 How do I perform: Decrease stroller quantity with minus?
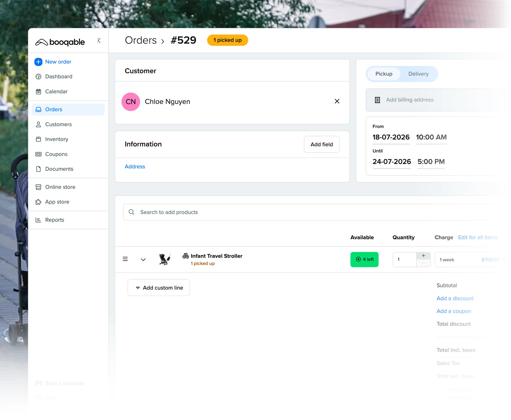(423, 263)
